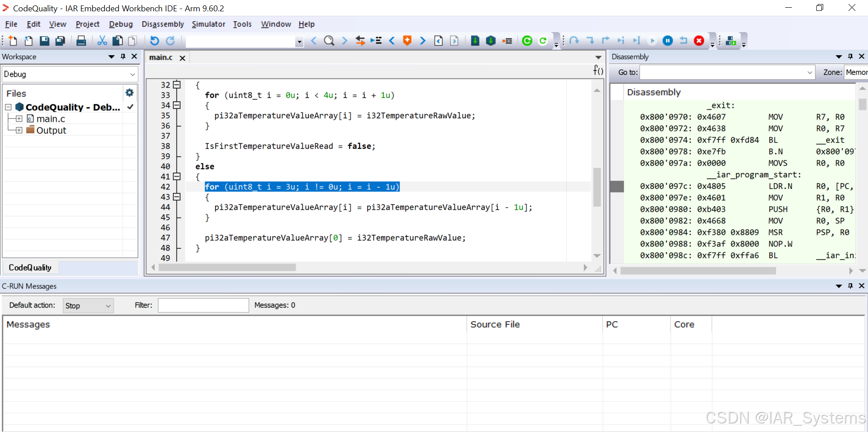The image size is (868, 432).
Task: Click the Run to Cursor icon
Action: tap(637, 41)
